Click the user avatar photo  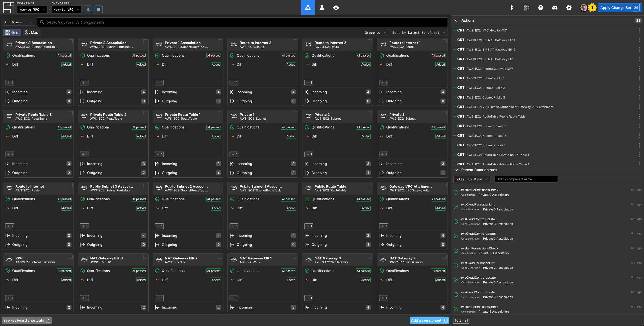[584, 7]
